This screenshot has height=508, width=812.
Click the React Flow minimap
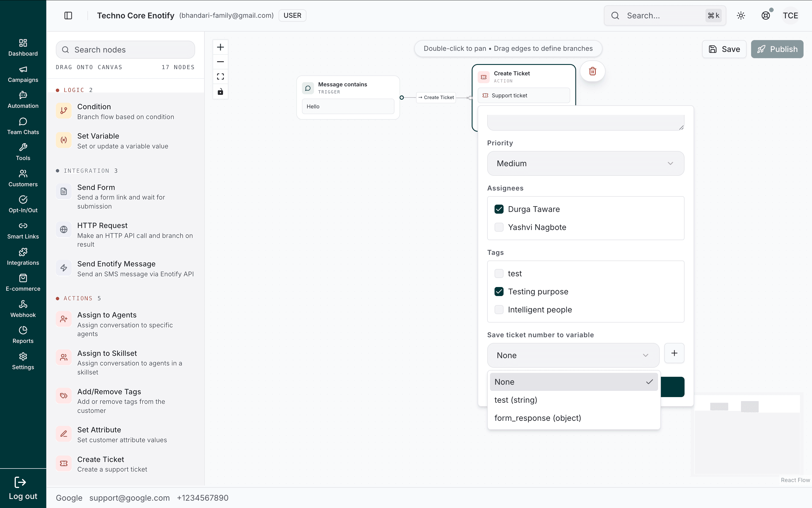[747, 434]
